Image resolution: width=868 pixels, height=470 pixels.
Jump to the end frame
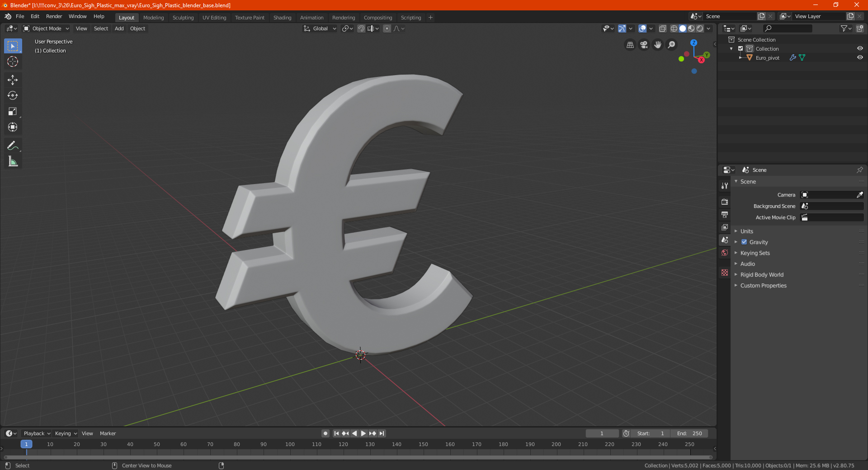(382, 433)
